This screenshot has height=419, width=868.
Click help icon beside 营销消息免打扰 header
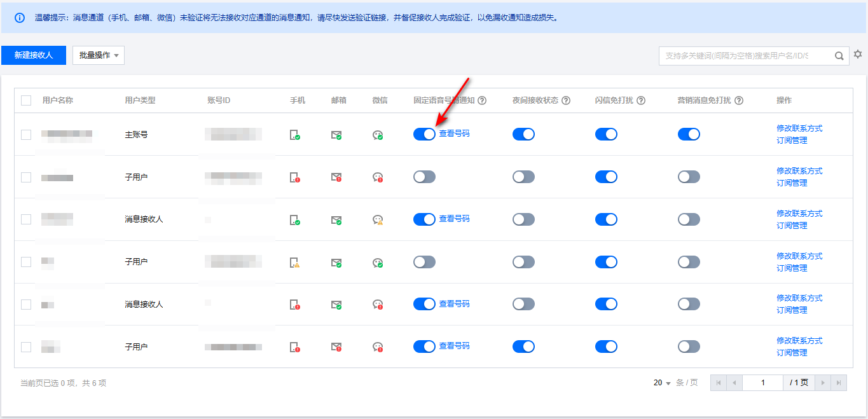point(740,100)
